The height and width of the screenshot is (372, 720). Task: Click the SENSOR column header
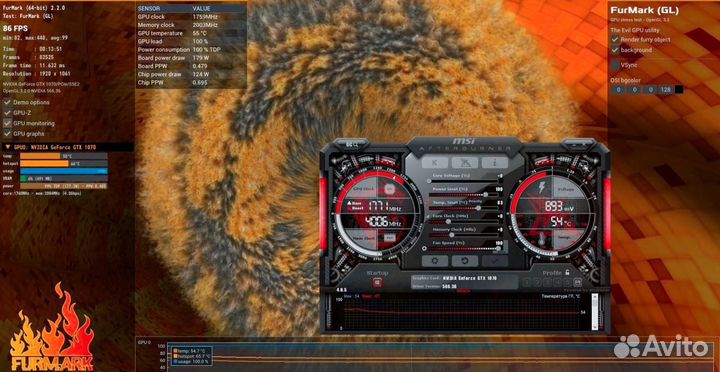point(148,9)
